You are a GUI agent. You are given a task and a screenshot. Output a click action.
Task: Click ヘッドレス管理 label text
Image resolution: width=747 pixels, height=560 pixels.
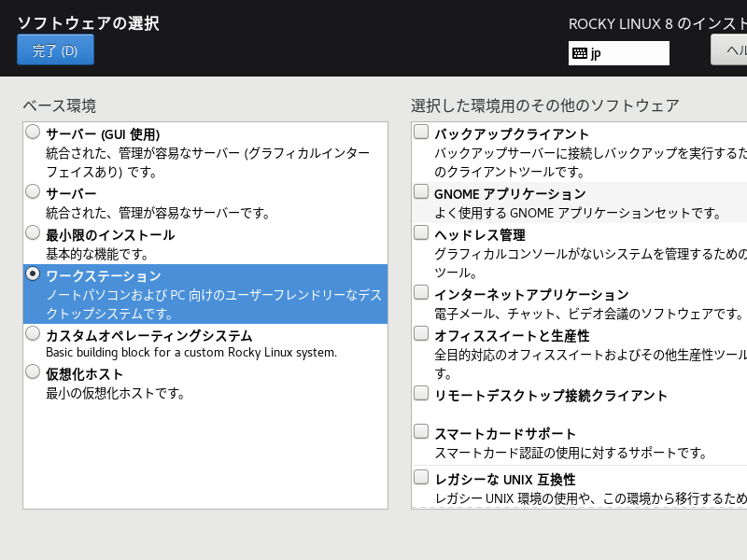[x=480, y=235]
